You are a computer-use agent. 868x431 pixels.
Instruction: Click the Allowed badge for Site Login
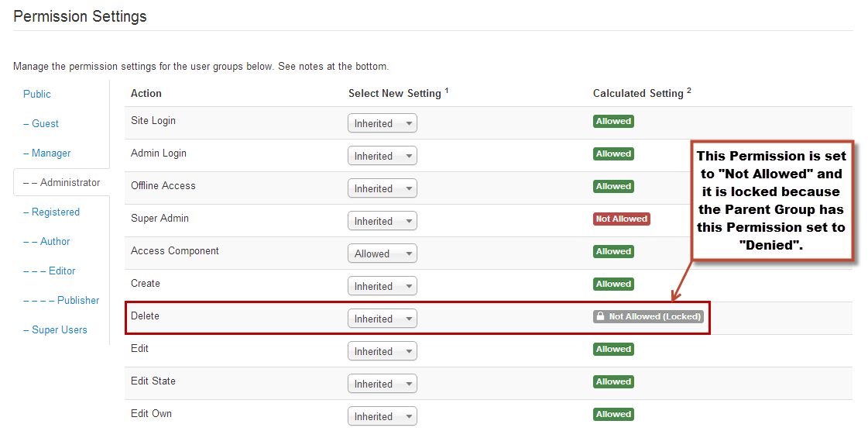pos(613,122)
